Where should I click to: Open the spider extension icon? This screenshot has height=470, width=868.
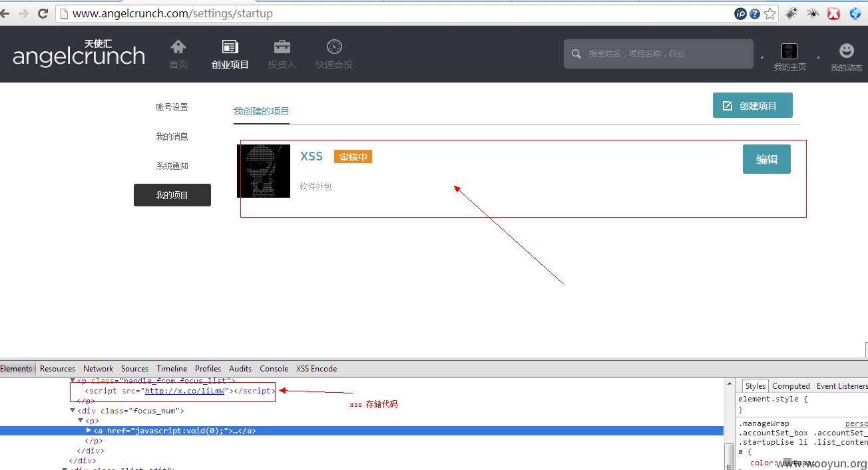(x=813, y=13)
